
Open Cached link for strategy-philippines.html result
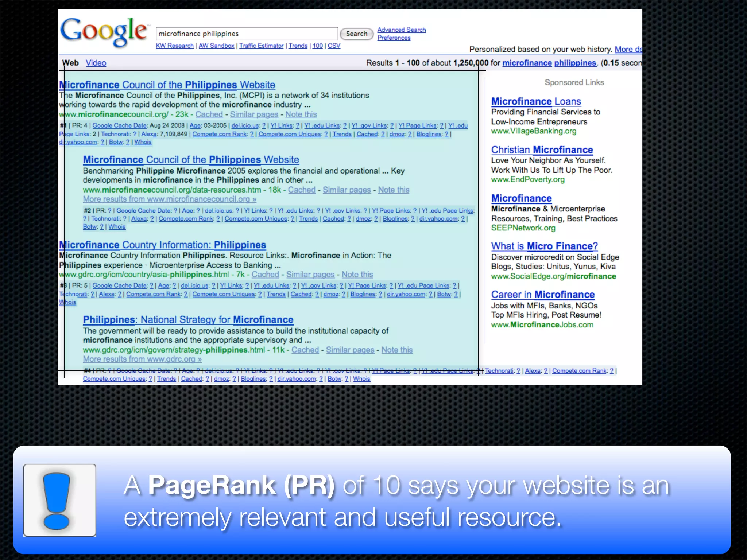305,350
